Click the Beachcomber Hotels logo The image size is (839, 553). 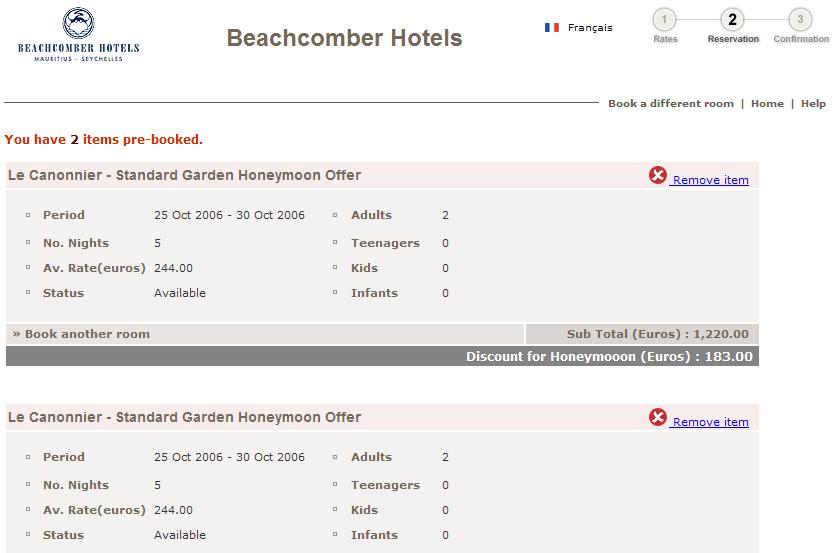[x=79, y=34]
